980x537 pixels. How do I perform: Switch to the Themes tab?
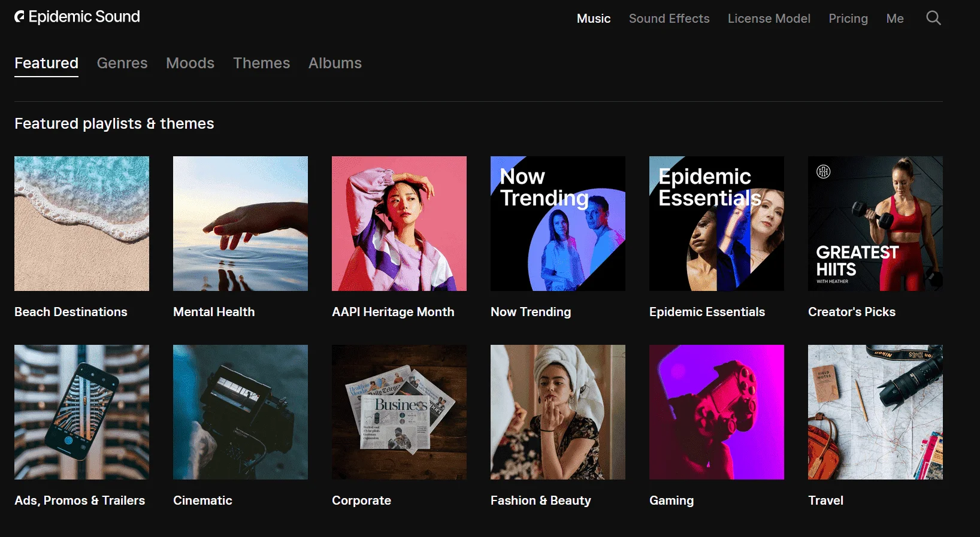(x=261, y=63)
